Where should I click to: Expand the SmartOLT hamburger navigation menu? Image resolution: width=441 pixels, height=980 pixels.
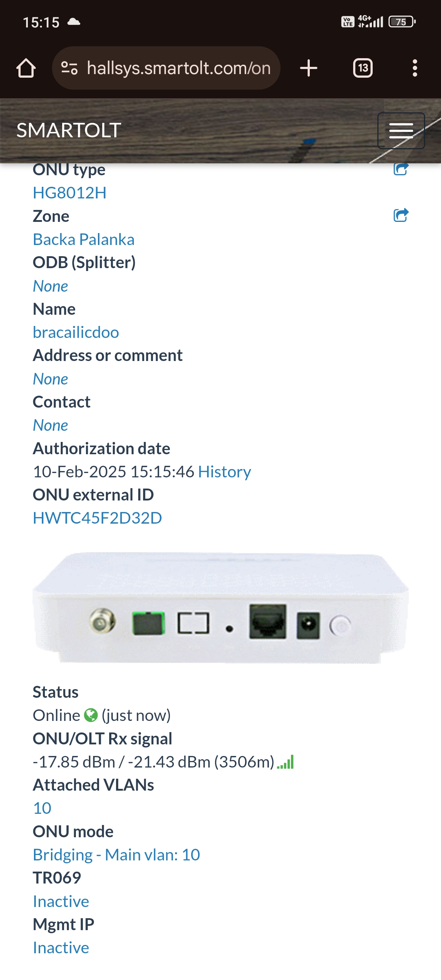401,130
